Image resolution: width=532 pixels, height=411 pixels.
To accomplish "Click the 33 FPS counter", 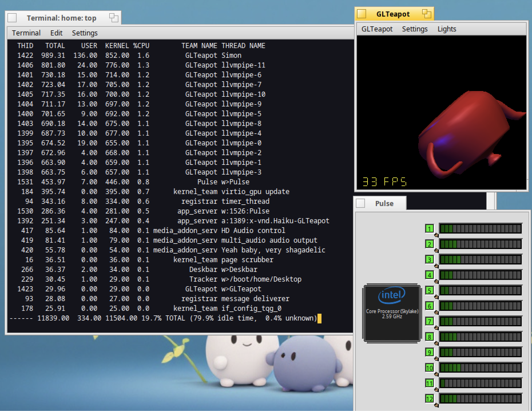I will 384,182.
